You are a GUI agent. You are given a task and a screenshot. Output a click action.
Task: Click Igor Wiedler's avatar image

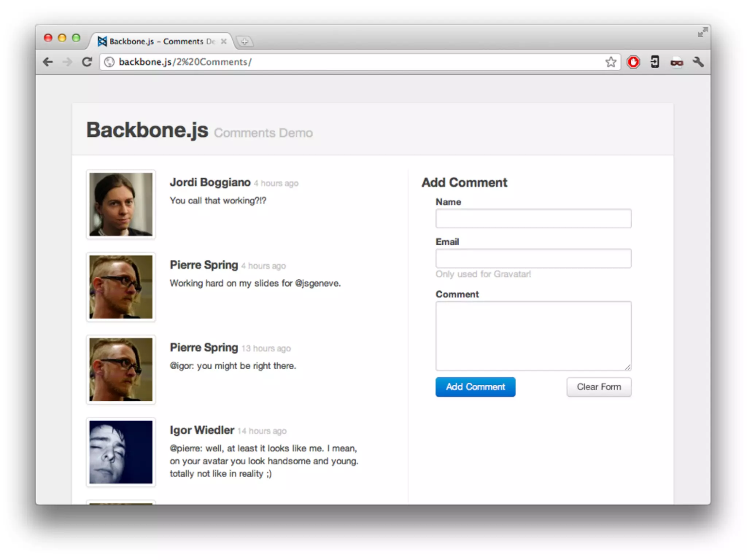(x=121, y=452)
